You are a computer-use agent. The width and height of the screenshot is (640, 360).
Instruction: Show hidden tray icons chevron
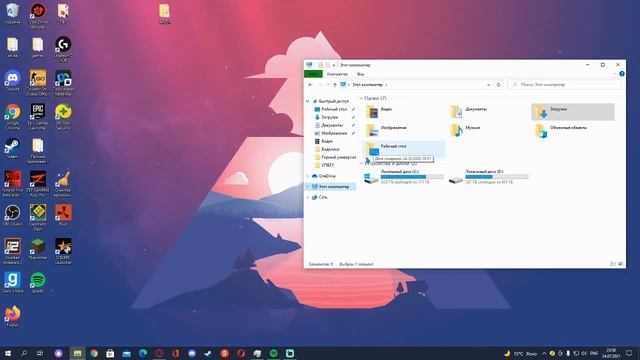coord(544,353)
